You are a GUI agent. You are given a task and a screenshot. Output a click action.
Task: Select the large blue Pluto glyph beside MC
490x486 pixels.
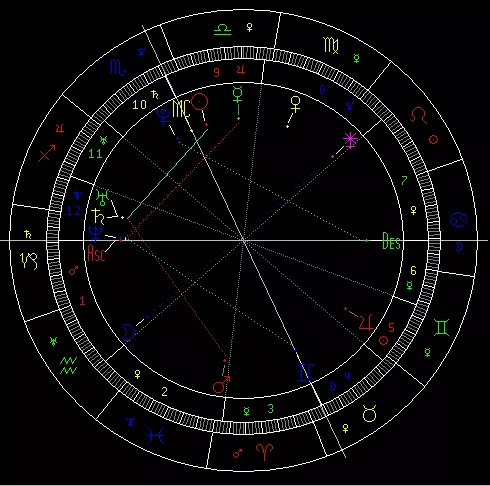[x=163, y=116]
